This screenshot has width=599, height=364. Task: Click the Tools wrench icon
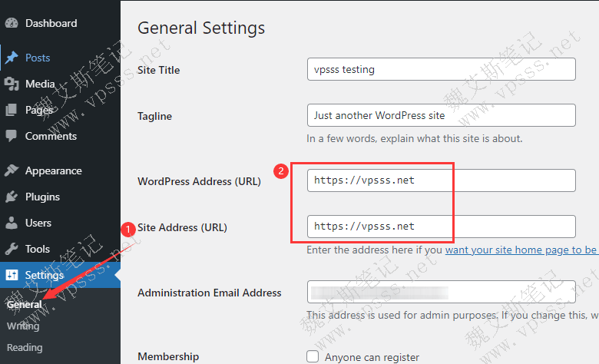[x=12, y=249]
